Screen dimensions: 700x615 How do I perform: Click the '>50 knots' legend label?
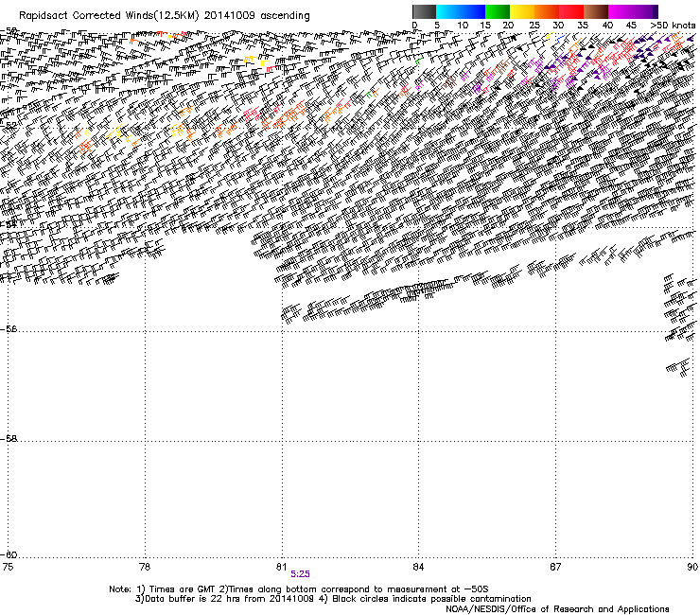tap(673, 26)
